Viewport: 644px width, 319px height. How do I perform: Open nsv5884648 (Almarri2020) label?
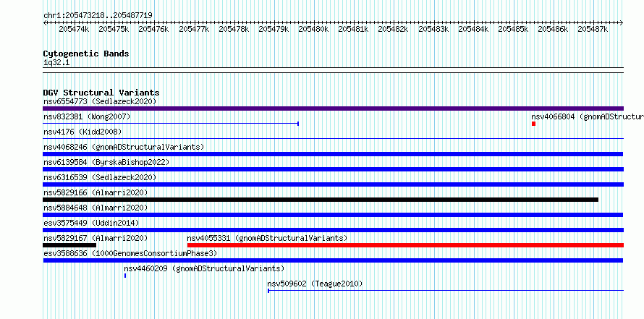click(x=96, y=208)
